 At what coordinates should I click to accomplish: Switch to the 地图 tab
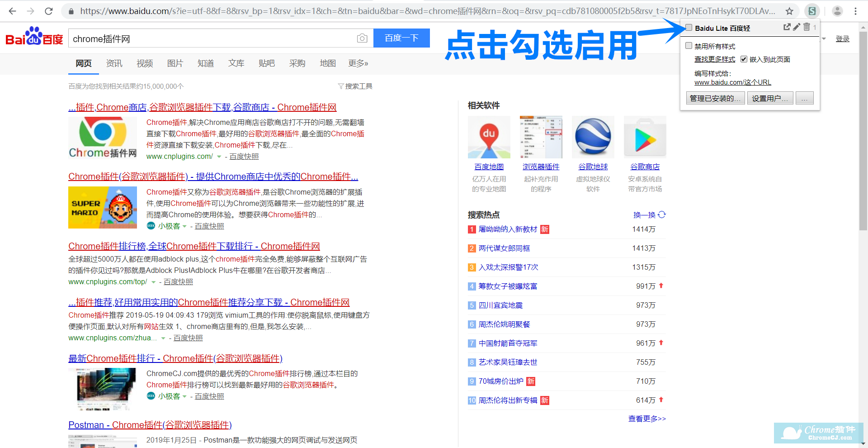click(x=328, y=63)
